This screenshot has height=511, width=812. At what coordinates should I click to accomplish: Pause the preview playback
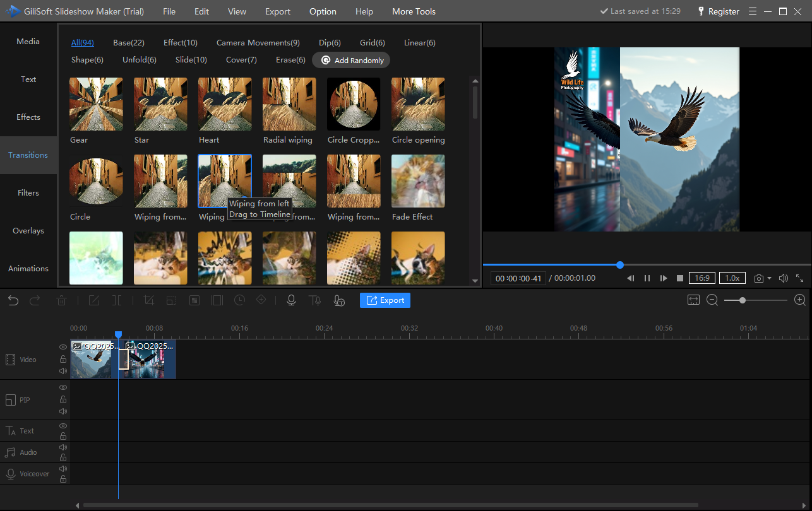pyautogui.click(x=647, y=278)
